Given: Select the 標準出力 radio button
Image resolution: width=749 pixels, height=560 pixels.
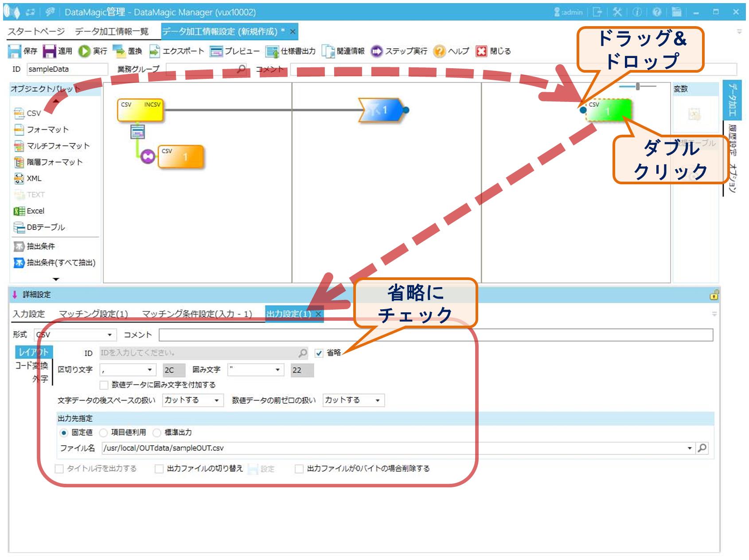Looking at the screenshot, I should click(157, 432).
